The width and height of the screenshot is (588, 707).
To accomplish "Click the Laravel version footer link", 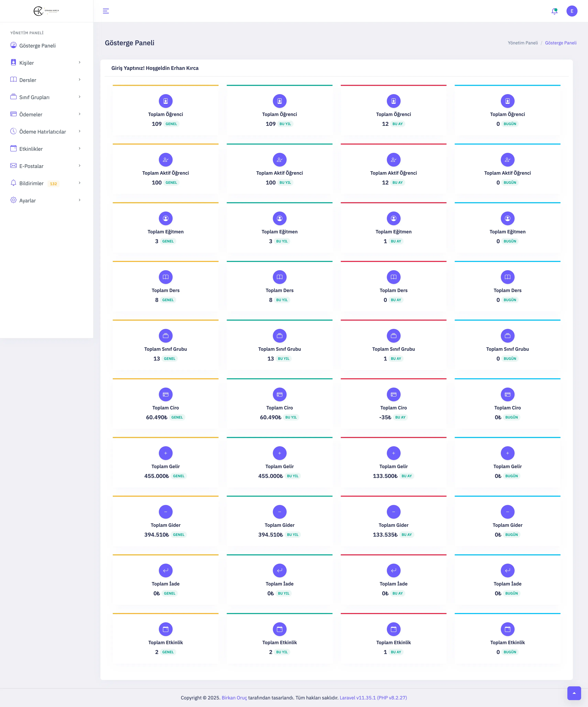I will pos(373,698).
